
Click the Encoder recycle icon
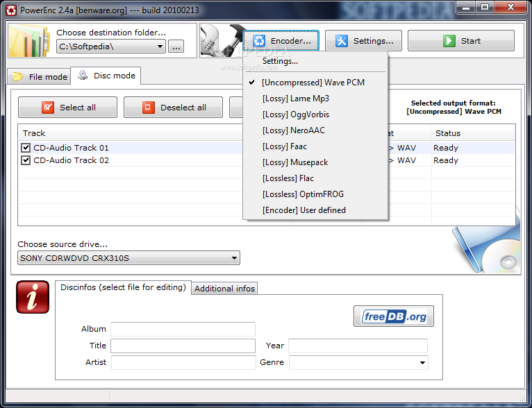pos(259,41)
